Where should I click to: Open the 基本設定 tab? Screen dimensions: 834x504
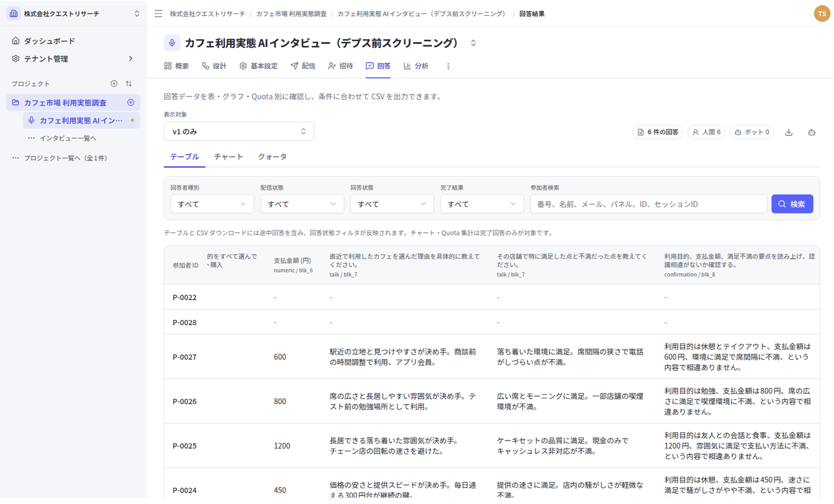coord(258,66)
